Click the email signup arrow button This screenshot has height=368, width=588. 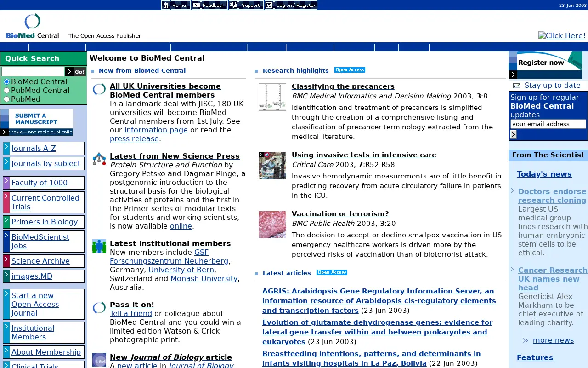(x=514, y=134)
